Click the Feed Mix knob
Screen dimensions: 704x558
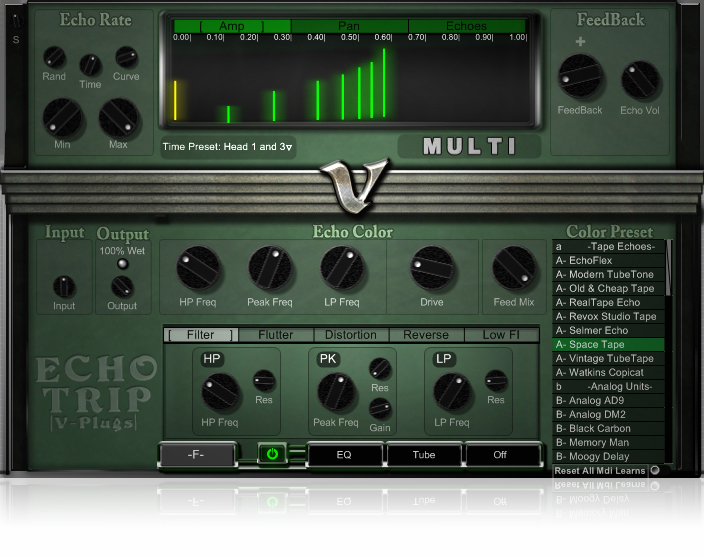[514, 268]
